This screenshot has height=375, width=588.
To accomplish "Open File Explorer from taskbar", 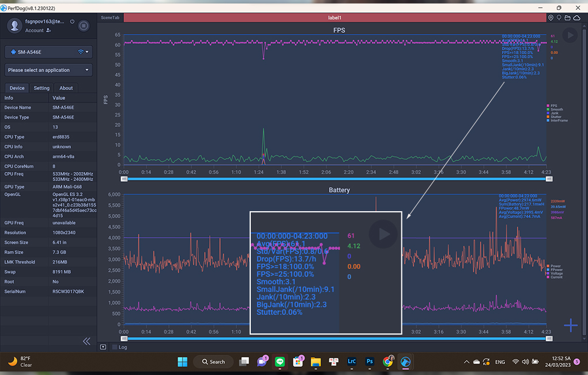I will pyautogui.click(x=316, y=362).
